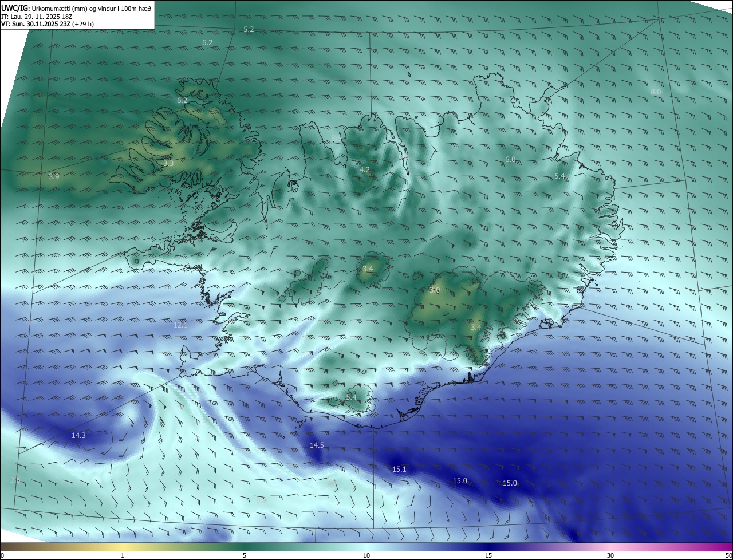Click the 15.0 value directly beside 15.1
This screenshot has height=560, width=733.
pyautogui.click(x=460, y=480)
